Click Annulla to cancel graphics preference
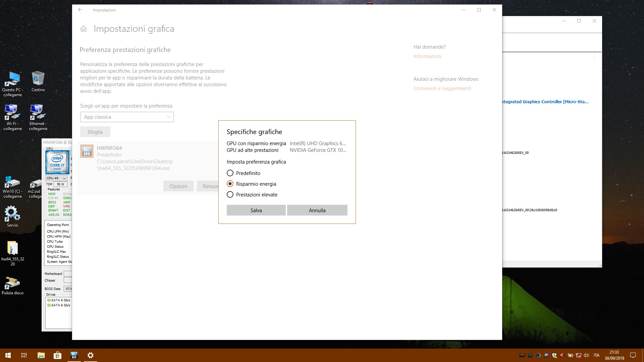This screenshot has height=362, width=644. coord(317,210)
